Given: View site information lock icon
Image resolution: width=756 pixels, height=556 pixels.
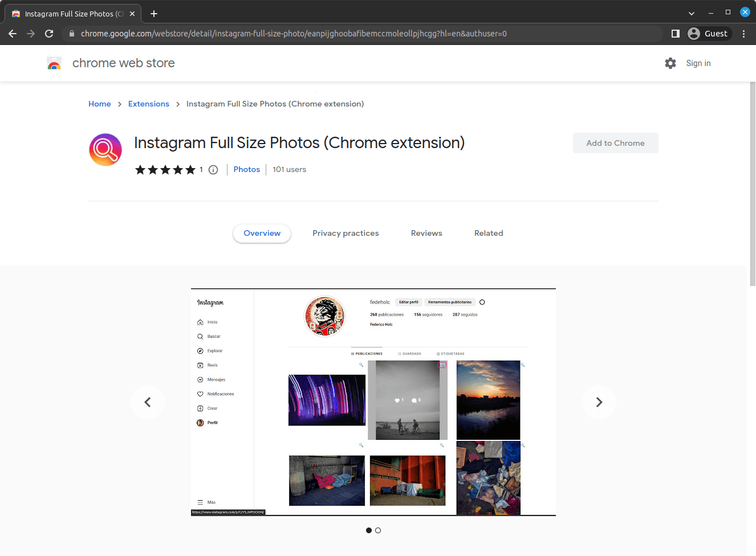Looking at the screenshot, I should tap(71, 34).
